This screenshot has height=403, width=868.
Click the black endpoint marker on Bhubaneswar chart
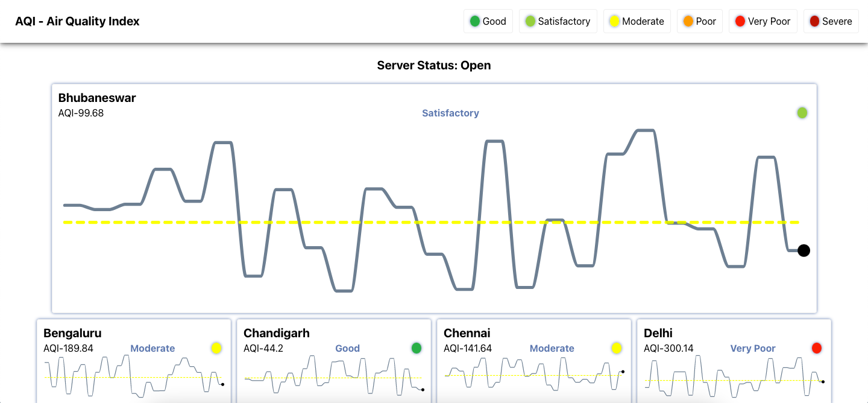tap(804, 250)
